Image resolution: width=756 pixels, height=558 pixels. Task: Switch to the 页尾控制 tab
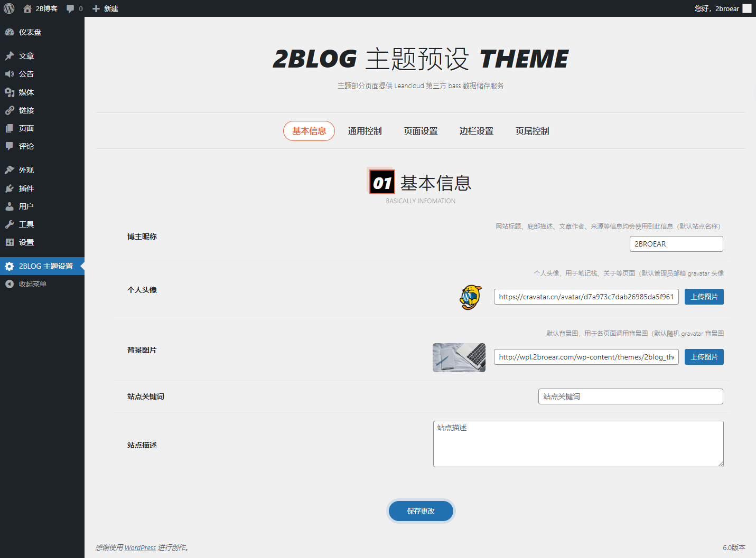click(533, 131)
